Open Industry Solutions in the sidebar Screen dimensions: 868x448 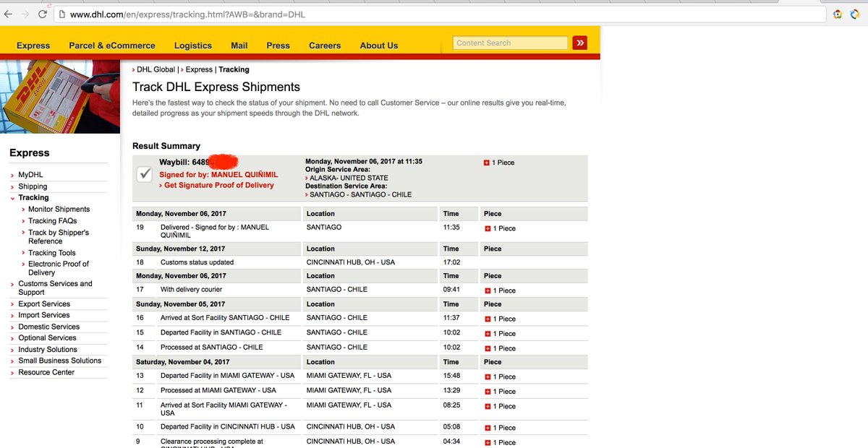(x=48, y=350)
